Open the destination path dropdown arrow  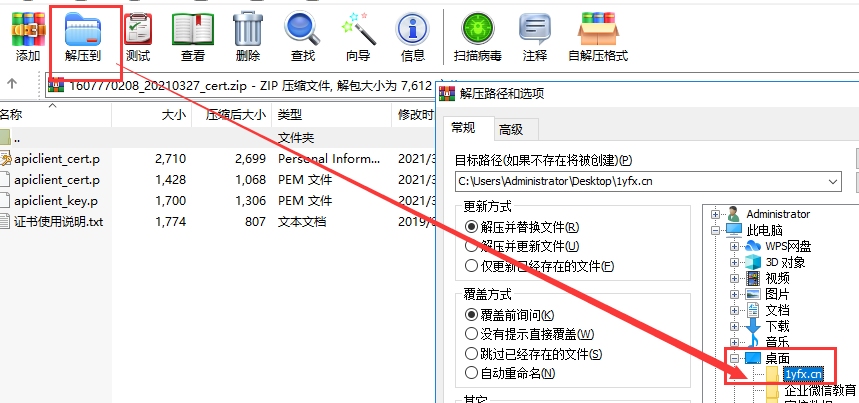point(833,181)
